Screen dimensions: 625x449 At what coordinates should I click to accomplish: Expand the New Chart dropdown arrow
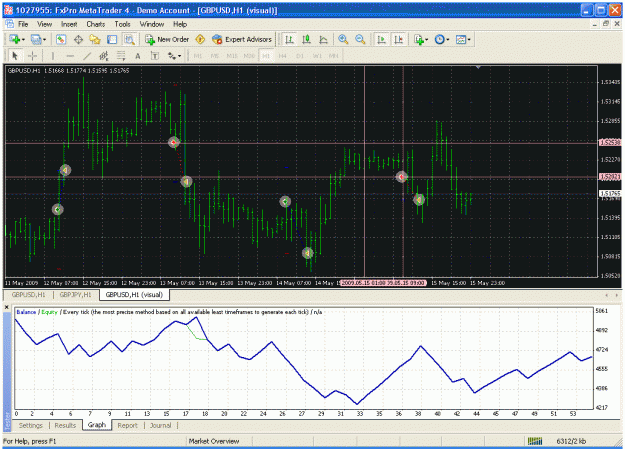pyautogui.click(x=23, y=40)
